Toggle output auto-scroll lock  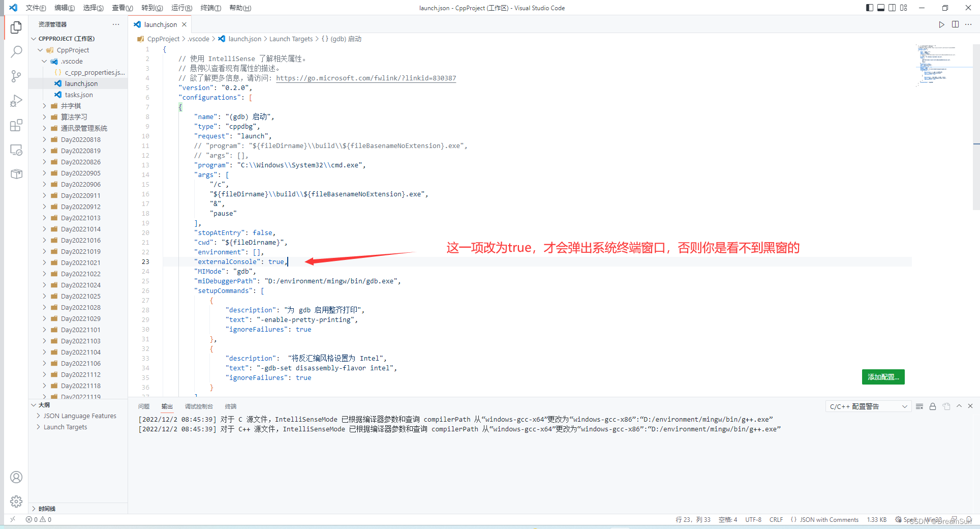pos(933,406)
